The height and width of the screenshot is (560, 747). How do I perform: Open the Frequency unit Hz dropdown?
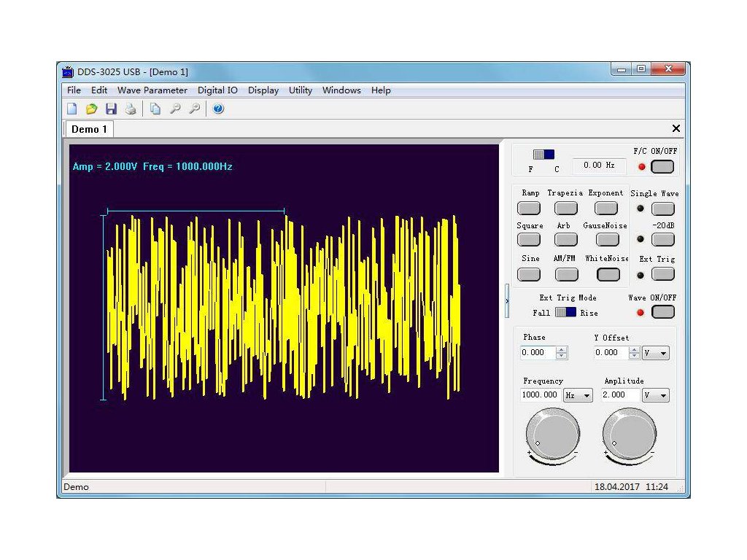pos(578,395)
